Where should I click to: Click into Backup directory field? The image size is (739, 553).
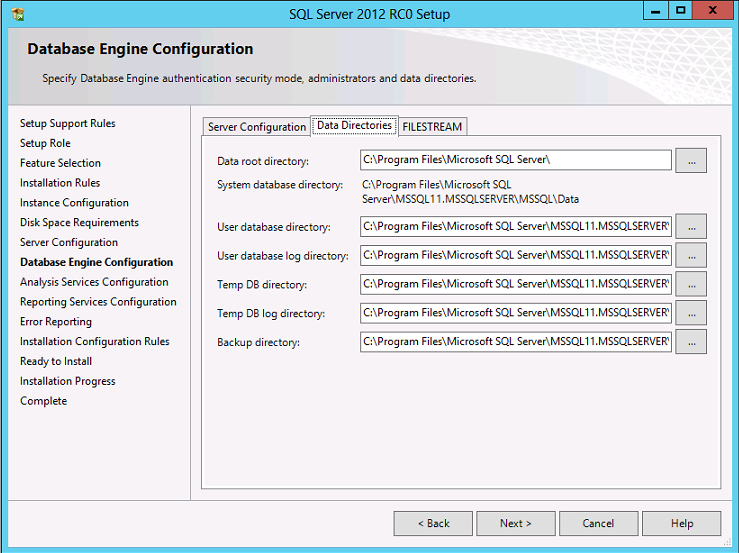tap(516, 341)
